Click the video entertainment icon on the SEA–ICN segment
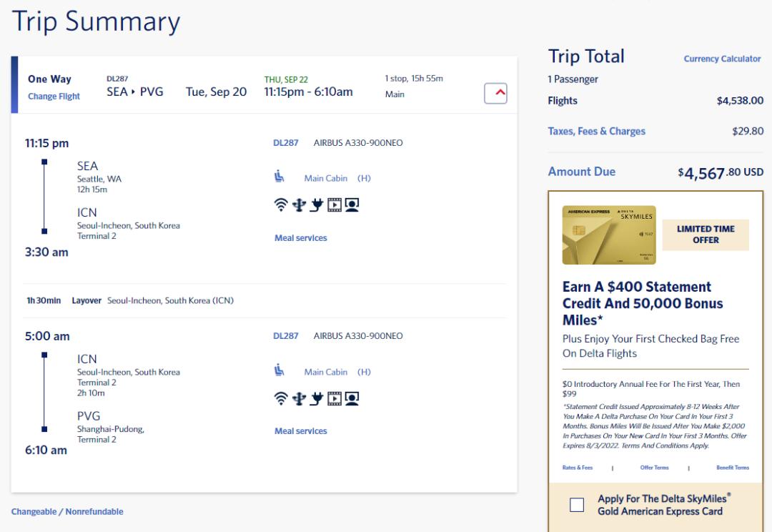Viewport: 772px width, 532px height. pos(334,205)
